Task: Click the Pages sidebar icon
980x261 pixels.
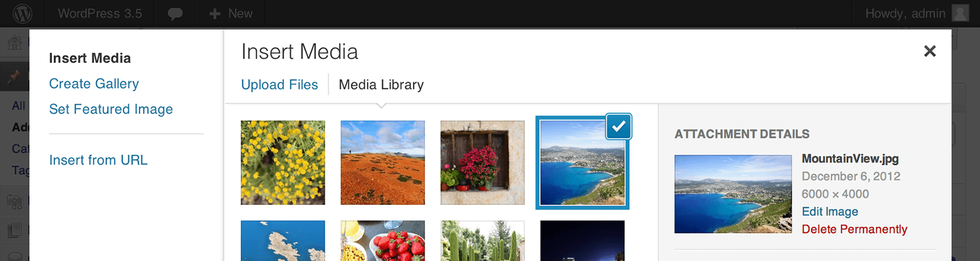Action: point(14,230)
